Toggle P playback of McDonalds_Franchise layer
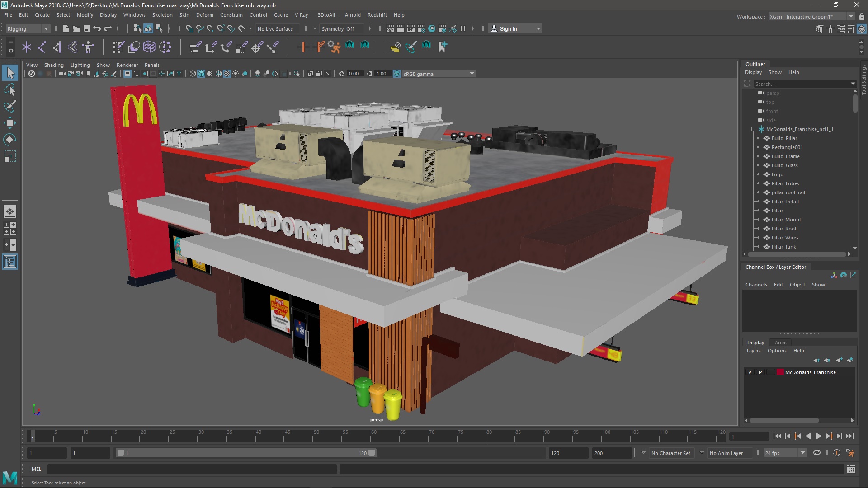The width and height of the screenshot is (868, 488). click(x=760, y=372)
